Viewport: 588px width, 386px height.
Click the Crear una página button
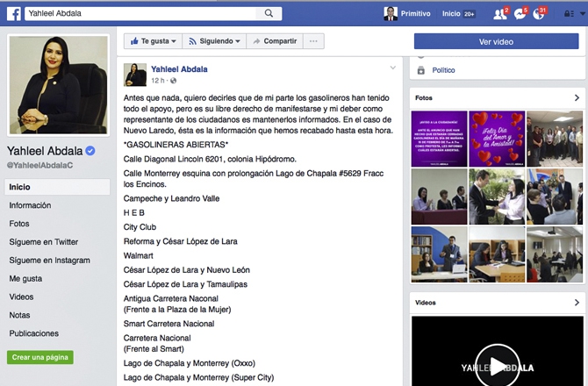click(x=41, y=357)
